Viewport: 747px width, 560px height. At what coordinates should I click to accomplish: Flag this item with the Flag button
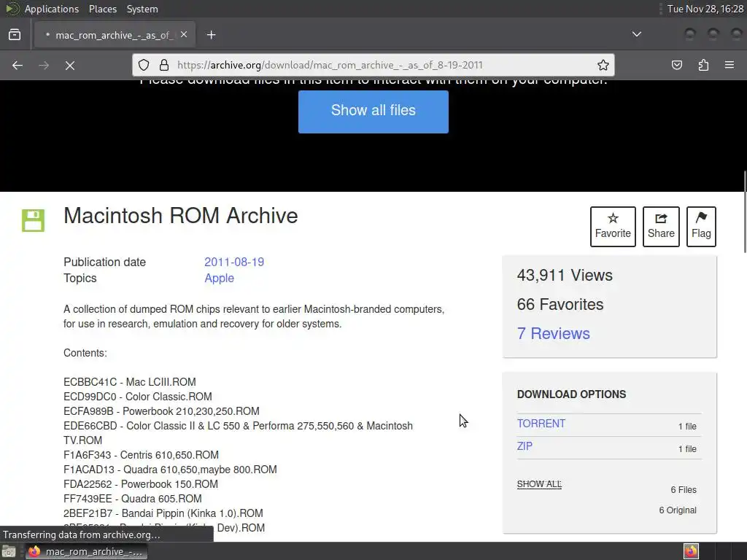pyautogui.click(x=701, y=227)
